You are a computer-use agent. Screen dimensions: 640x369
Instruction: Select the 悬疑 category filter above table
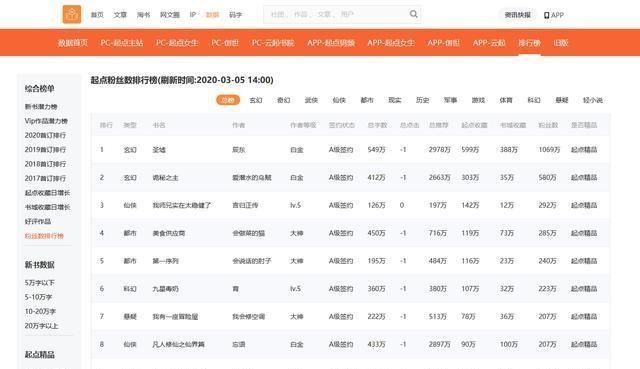(x=562, y=100)
